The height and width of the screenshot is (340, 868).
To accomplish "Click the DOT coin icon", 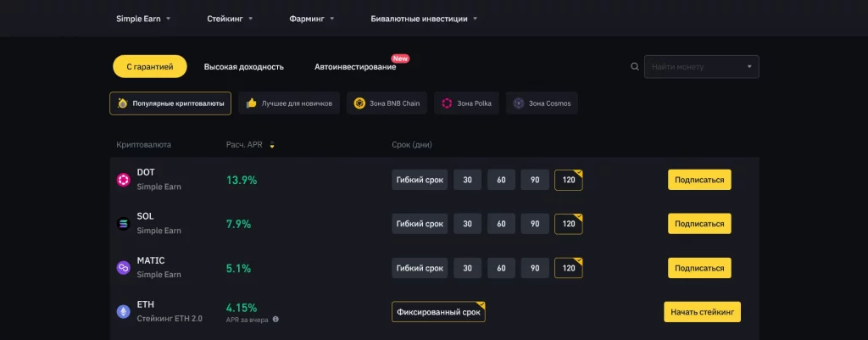I will [124, 180].
